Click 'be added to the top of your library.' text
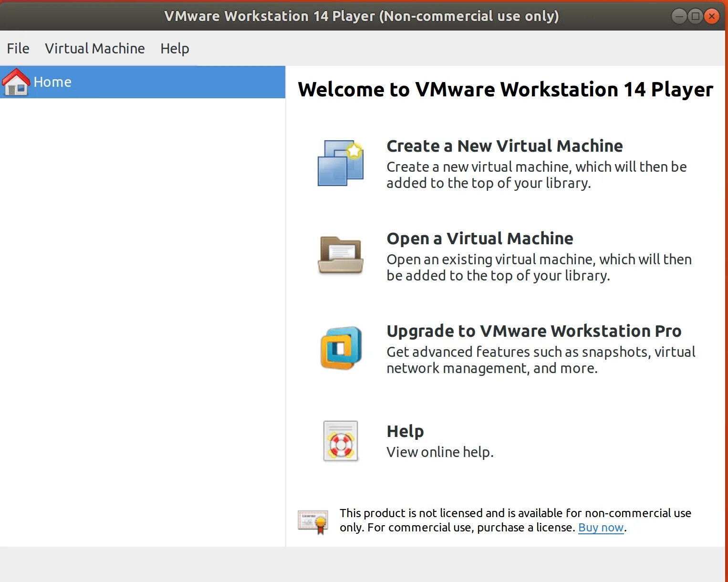 click(x=498, y=276)
